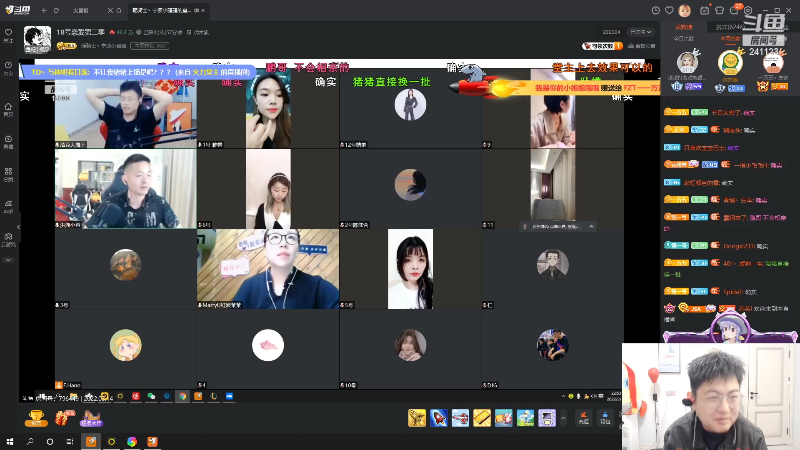This screenshot has height=450, width=800.
Task: Send the gift left of the windmill icon
Action: (503, 418)
